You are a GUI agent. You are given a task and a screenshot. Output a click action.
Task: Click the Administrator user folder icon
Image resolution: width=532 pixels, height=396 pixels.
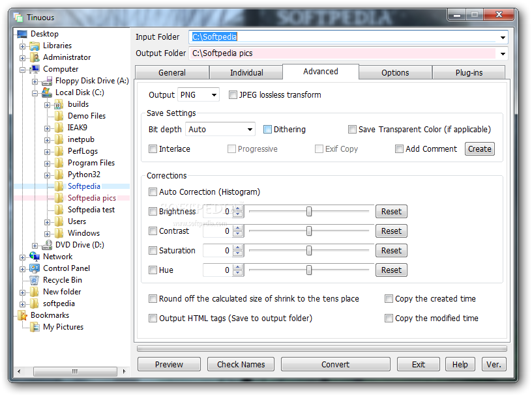(x=35, y=57)
